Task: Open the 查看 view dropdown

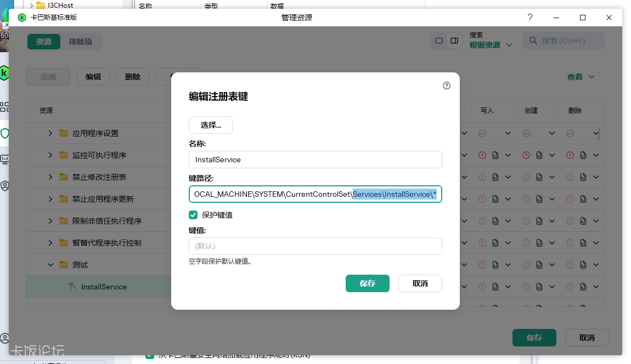Action: pos(581,77)
